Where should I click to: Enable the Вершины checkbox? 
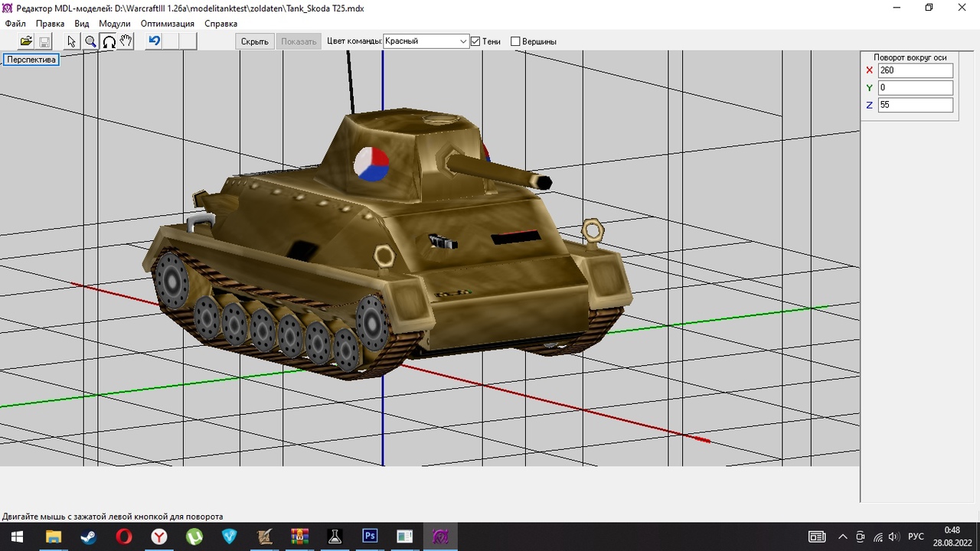[515, 41]
